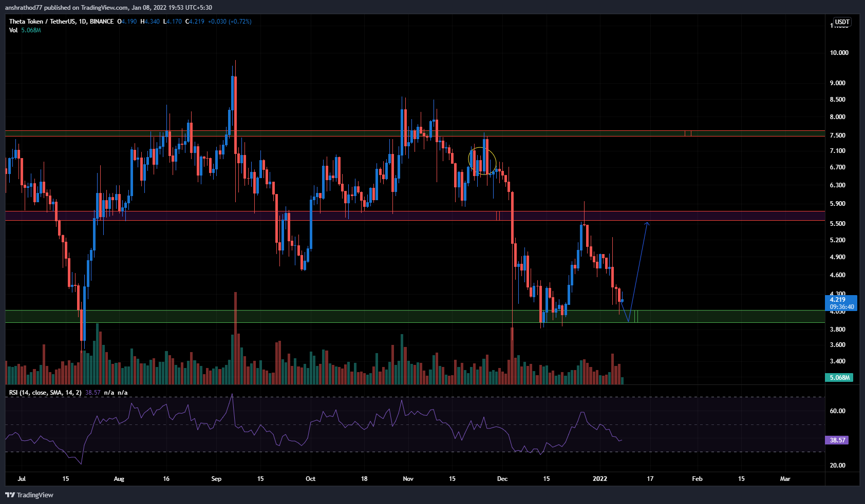Viewport: 865px width, 504px height.
Task: Click the 38.57 RSI value tag
Action: point(837,440)
